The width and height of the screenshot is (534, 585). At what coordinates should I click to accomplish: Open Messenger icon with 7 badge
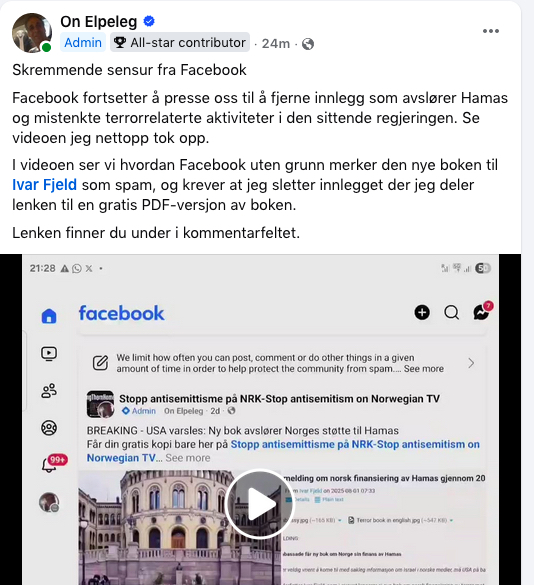(x=481, y=312)
